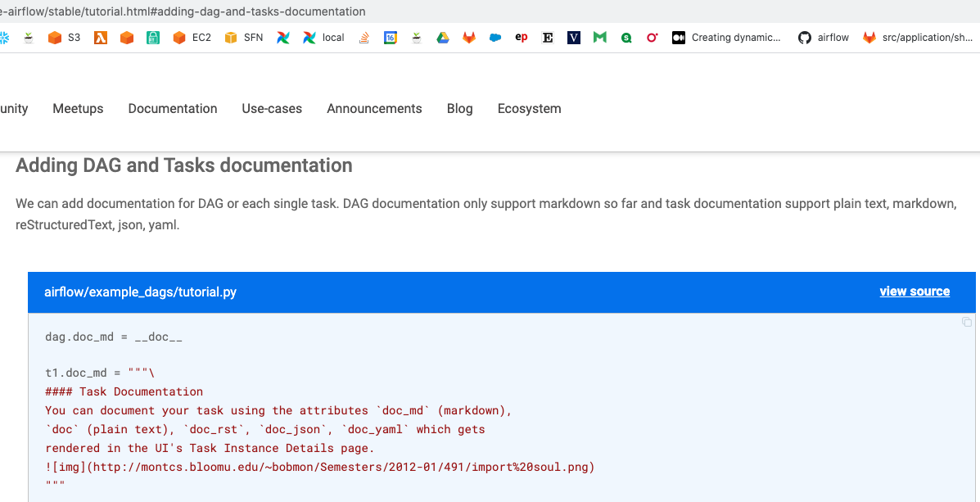Open the EC2 bookmark
980x502 pixels.
pyautogui.click(x=192, y=38)
